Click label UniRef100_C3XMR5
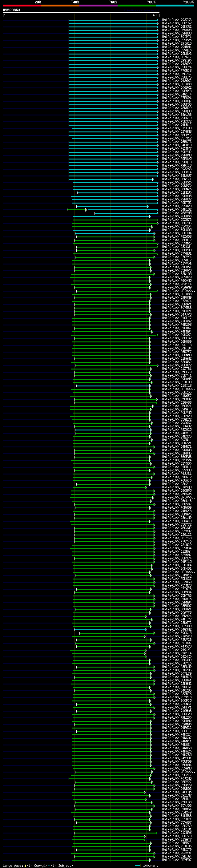This screenshot has width=197, height=868. 177,243
